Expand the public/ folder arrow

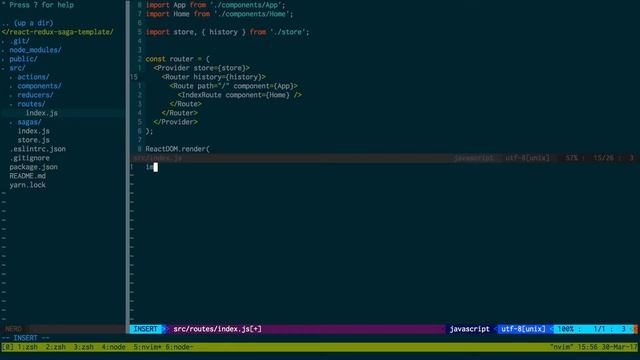point(3,59)
